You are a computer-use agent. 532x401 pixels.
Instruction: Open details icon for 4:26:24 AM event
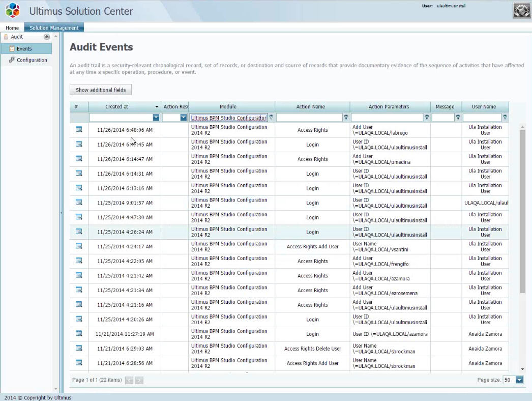pyautogui.click(x=79, y=232)
